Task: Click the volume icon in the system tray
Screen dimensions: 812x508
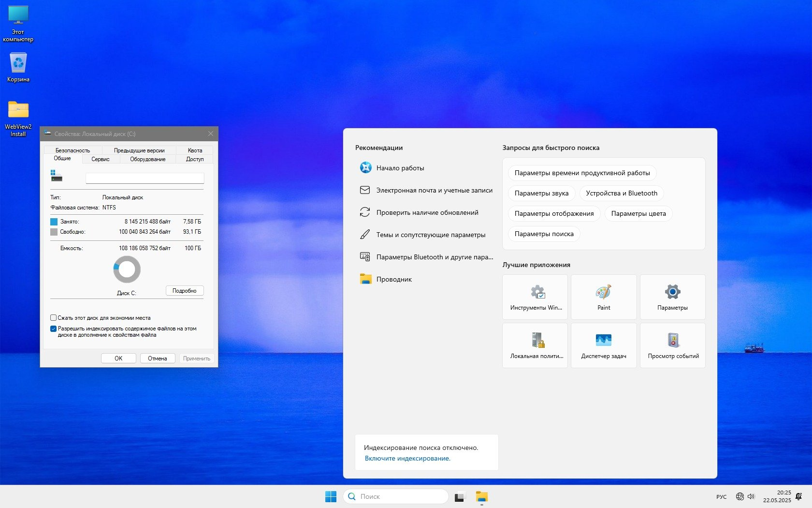Action: [751, 496]
